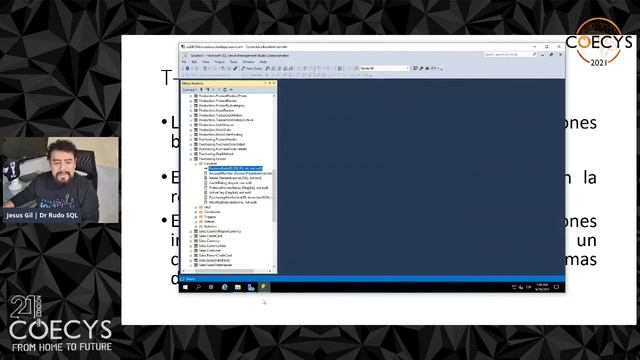This screenshot has width=640, height=360.
Task: Expand the Keys folder
Action: [196, 207]
